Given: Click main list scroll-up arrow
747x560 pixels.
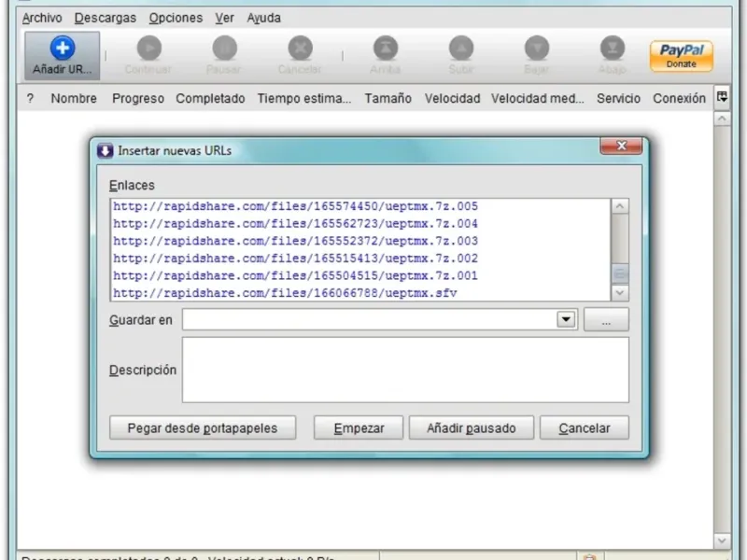Looking at the screenshot, I should (x=722, y=119).
